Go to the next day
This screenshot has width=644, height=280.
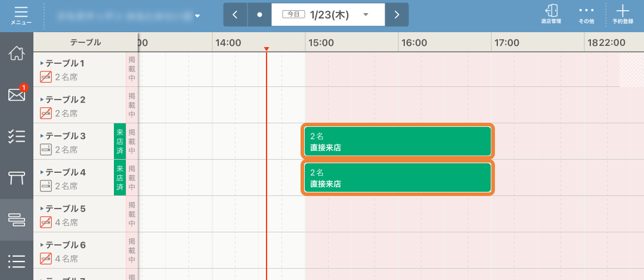tap(397, 14)
